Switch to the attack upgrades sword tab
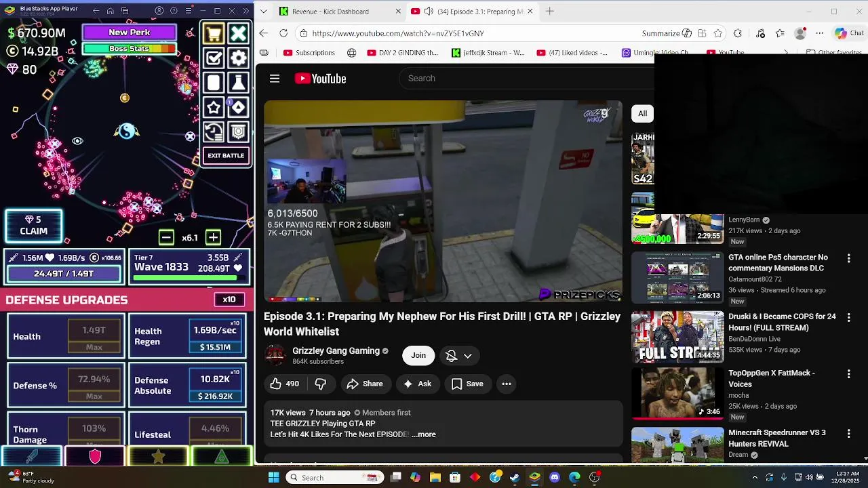 pos(32,457)
